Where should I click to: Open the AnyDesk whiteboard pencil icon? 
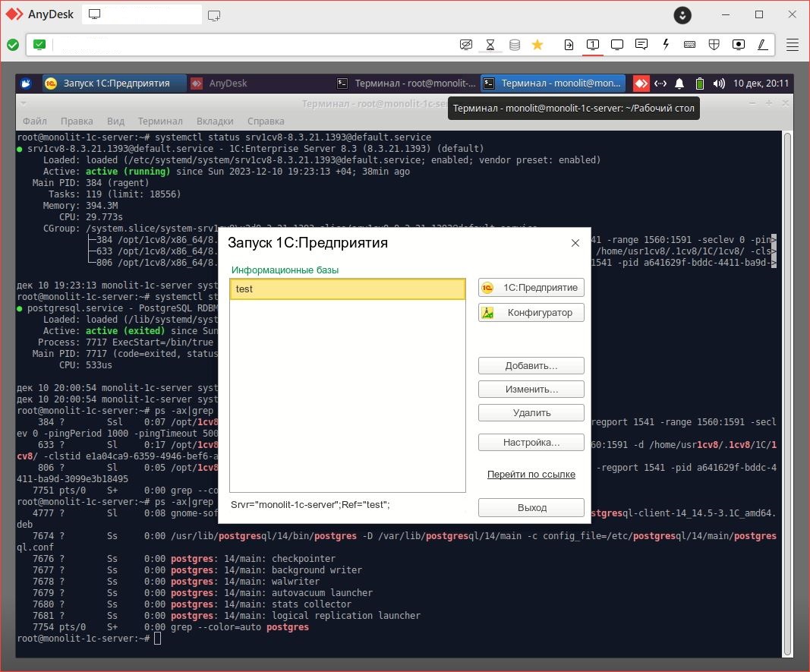click(762, 45)
